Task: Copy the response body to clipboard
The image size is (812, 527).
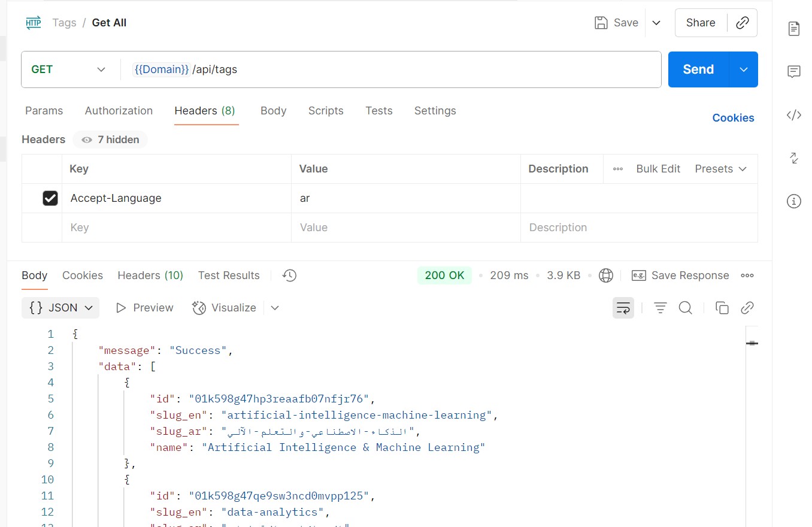Action: click(722, 308)
